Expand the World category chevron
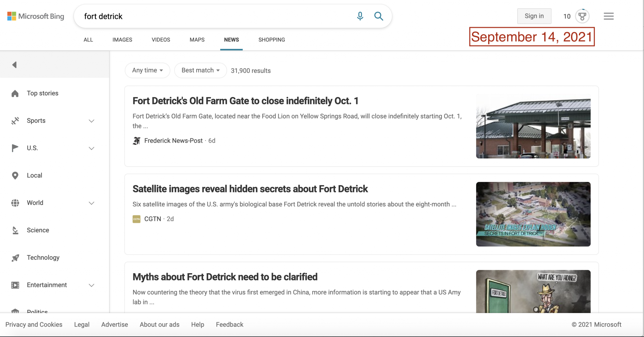Screen dimensions: 644x337 (92, 203)
